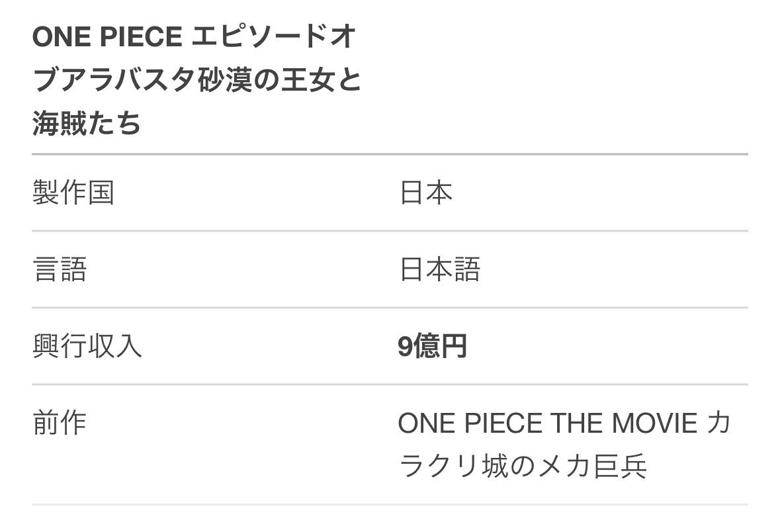Click the 製作国 row label
The width and height of the screenshot is (780, 532).
pyautogui.click(x=73, y=193)
